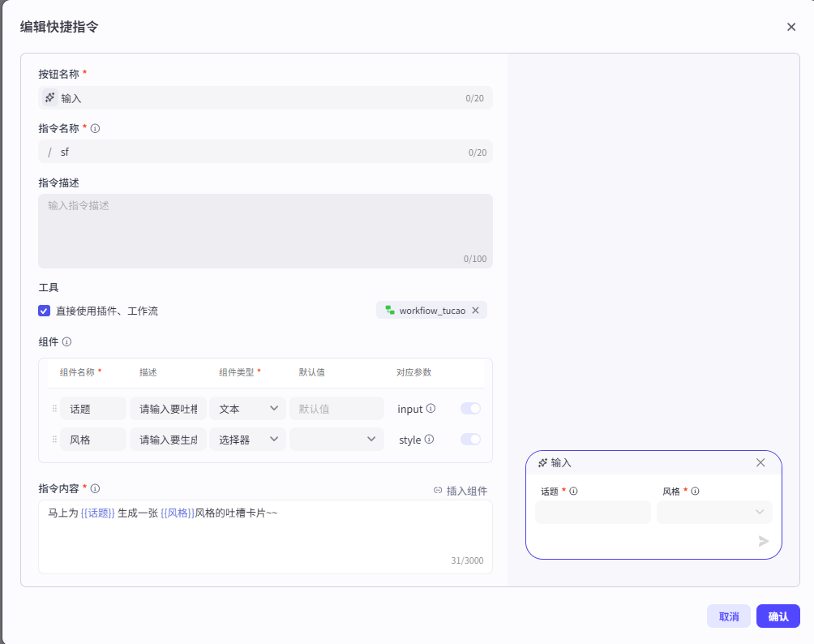Click inside the 指令描述 text area
This screenshot has width=814, height=644.
coord(264,230)
